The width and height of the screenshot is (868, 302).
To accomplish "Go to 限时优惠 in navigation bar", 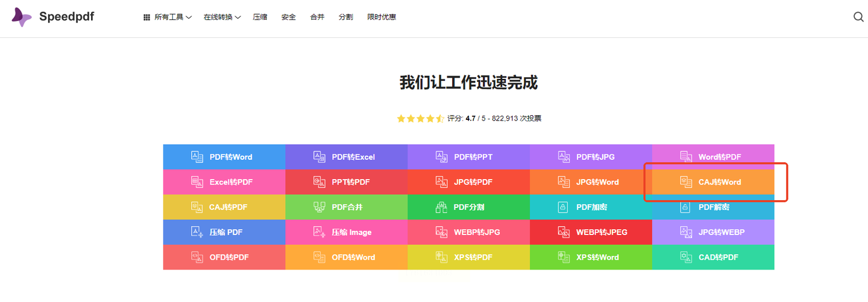I will [x=382, y=17].
